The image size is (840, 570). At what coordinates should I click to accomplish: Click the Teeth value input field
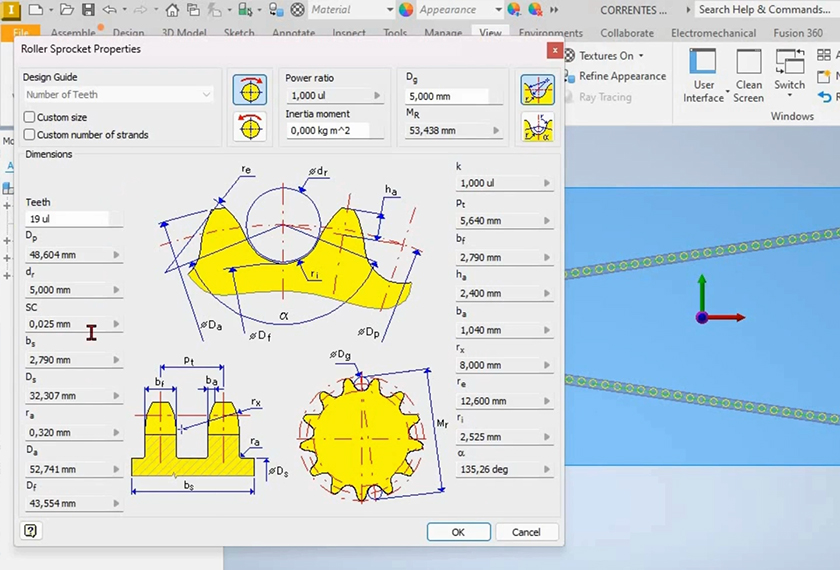(x=67, y=218)
